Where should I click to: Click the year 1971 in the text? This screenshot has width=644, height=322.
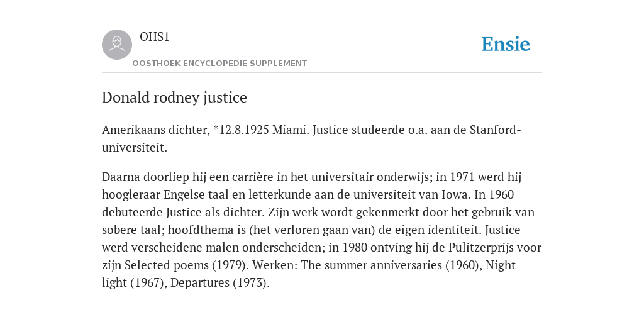[462, 177]
